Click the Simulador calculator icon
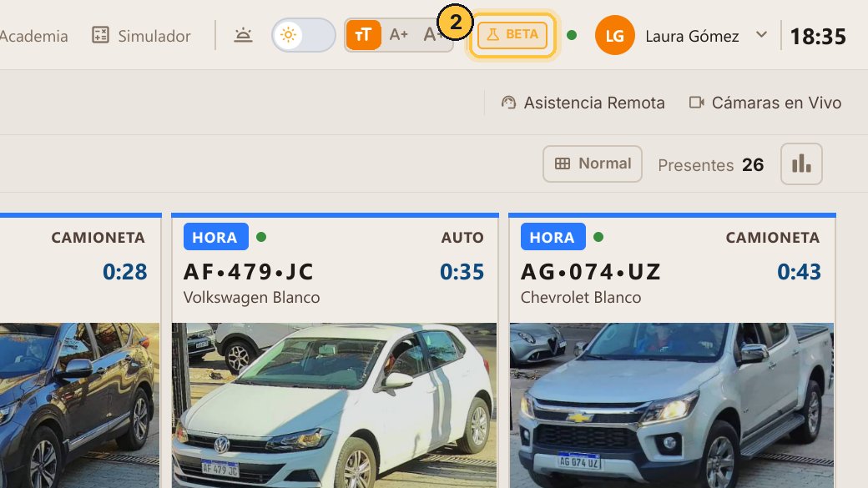The height and width of the screenshot is (488, 868). coord(100,35)
